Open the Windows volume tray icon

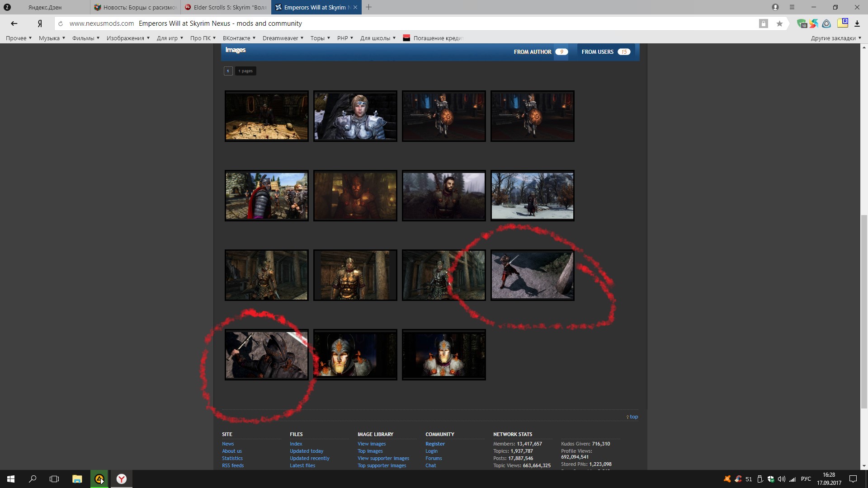[782, 479]
